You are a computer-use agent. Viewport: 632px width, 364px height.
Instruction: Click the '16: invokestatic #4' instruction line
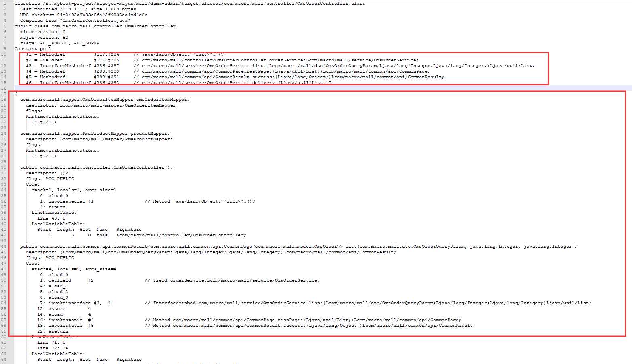coord(249,320)
